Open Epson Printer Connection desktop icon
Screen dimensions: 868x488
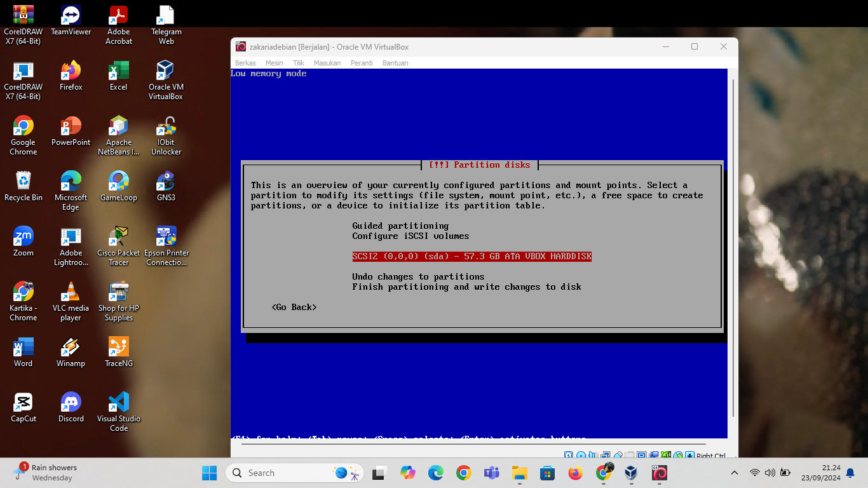[166, 247]
